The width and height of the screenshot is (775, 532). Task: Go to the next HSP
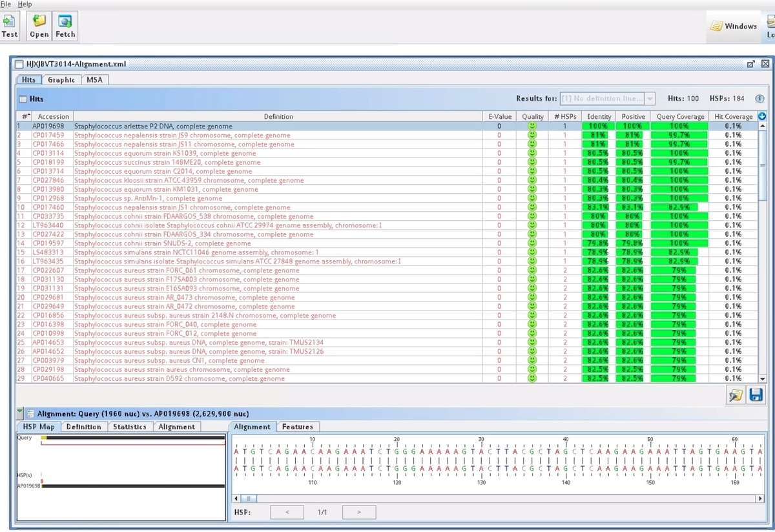tap(359, 512)
